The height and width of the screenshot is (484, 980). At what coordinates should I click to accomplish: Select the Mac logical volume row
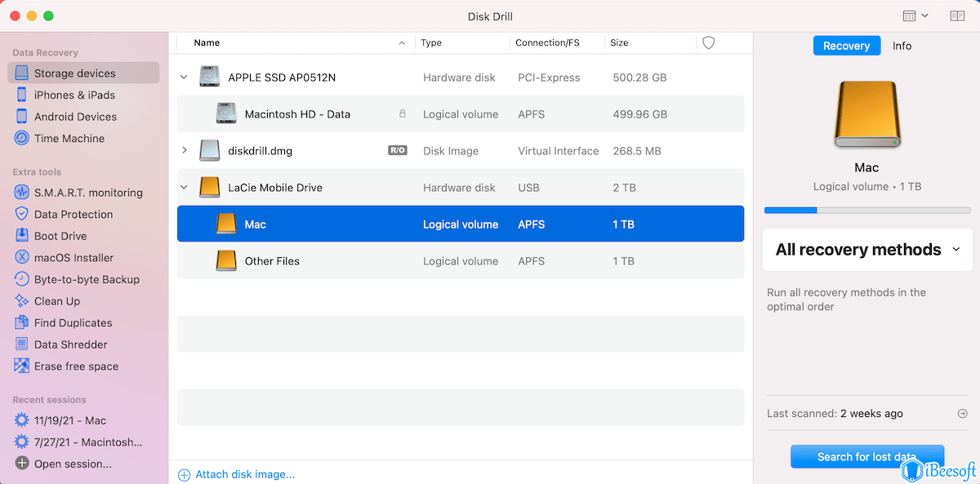pos(461,224)
